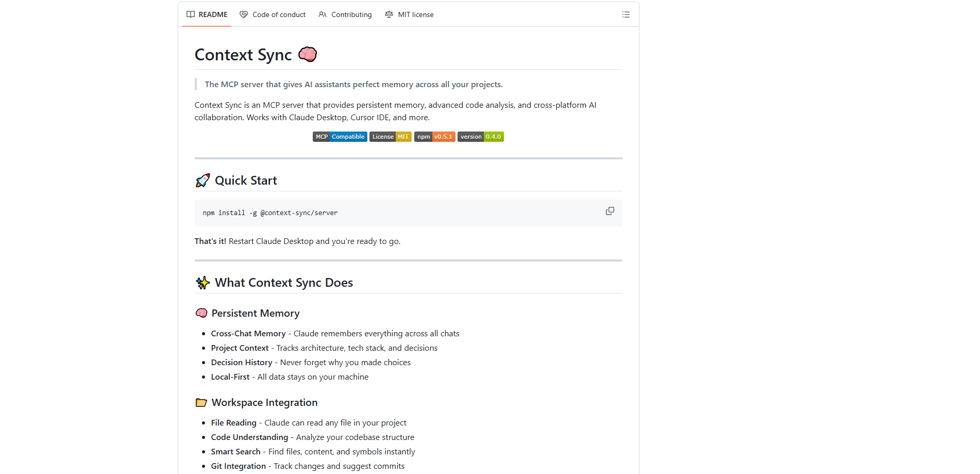Image resolution: width=980 pixels, height=474 pixels.
Task: Open the README outline list icon
Action: pos(626,14)
